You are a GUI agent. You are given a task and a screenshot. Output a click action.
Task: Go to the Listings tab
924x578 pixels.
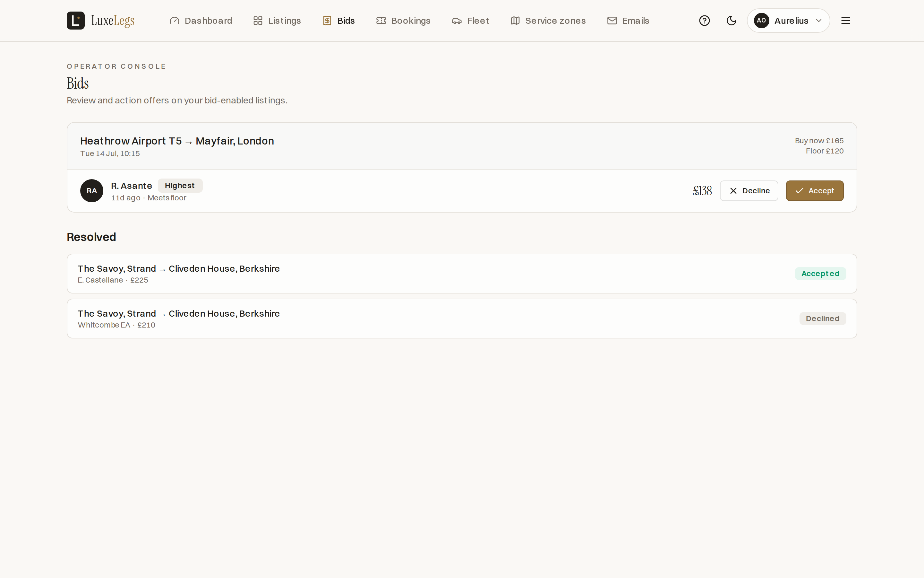(277, 21)
